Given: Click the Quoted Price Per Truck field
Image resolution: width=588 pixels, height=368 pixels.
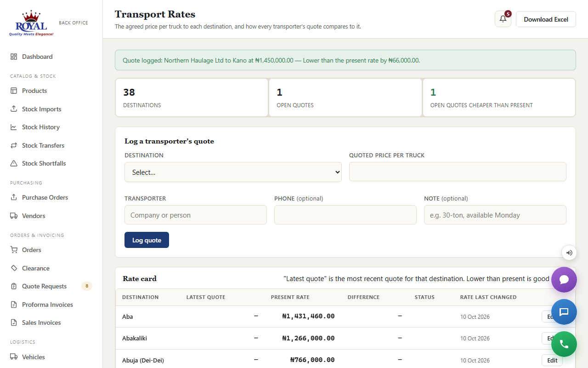Looking at the screenshot, I should click(458, 172).
